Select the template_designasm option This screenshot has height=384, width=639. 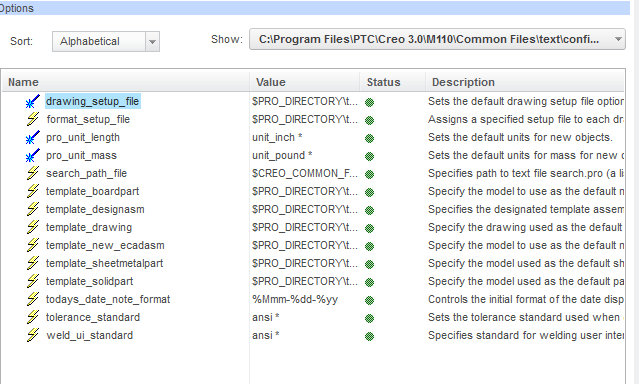[95, 209]
